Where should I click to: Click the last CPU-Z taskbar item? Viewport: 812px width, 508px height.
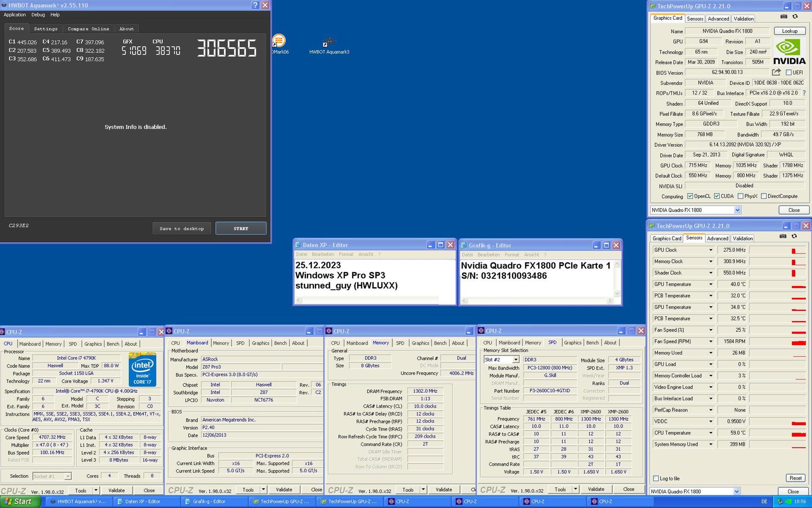pos(620,501)
